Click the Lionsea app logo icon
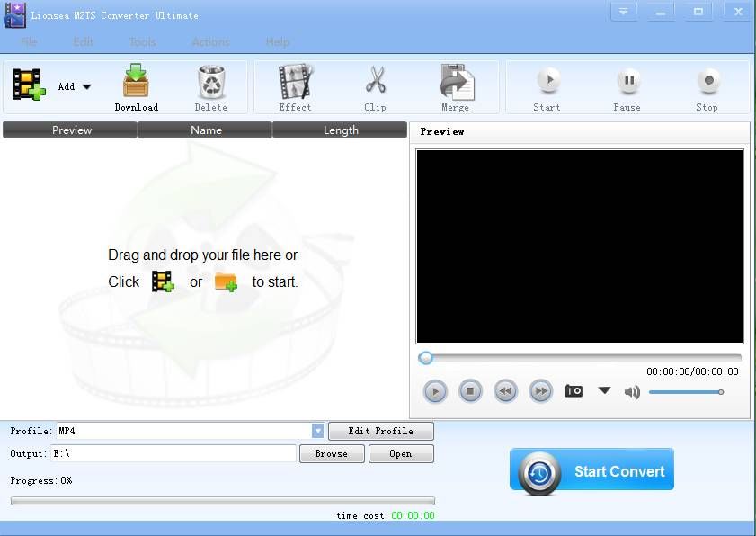The width and height of the screenshot is (756, 536). pyautogui.click(x=15, y=15)
